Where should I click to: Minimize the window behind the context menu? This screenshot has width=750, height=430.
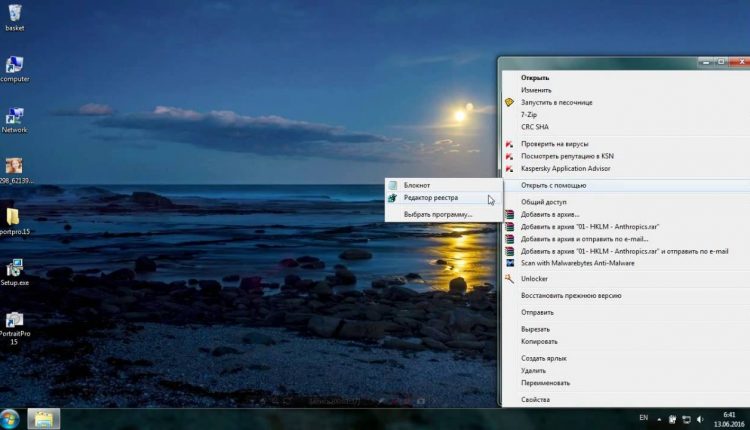point(706,62)
